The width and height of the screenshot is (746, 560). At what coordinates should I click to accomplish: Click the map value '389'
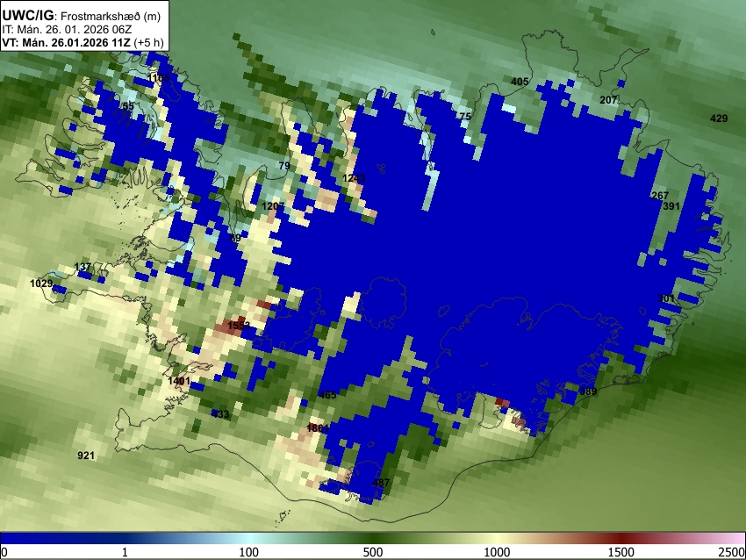pos(588,391)
